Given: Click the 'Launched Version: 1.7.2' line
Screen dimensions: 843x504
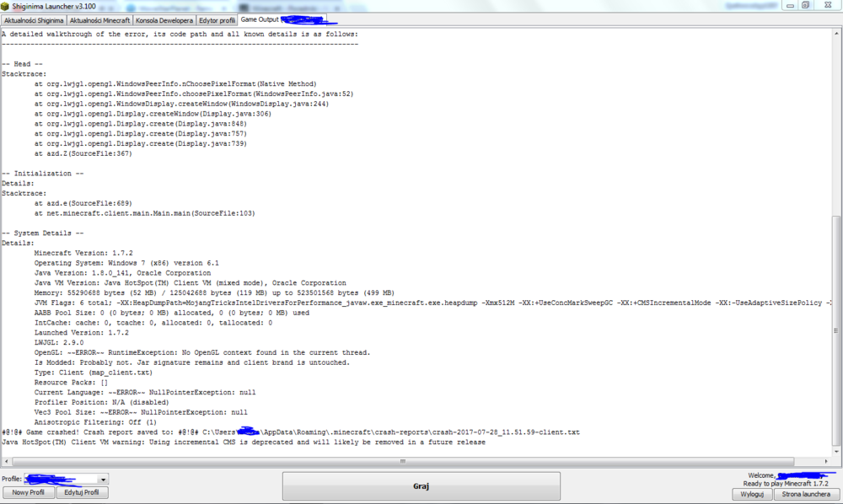Looking at the screenshot, I should 82,333.
